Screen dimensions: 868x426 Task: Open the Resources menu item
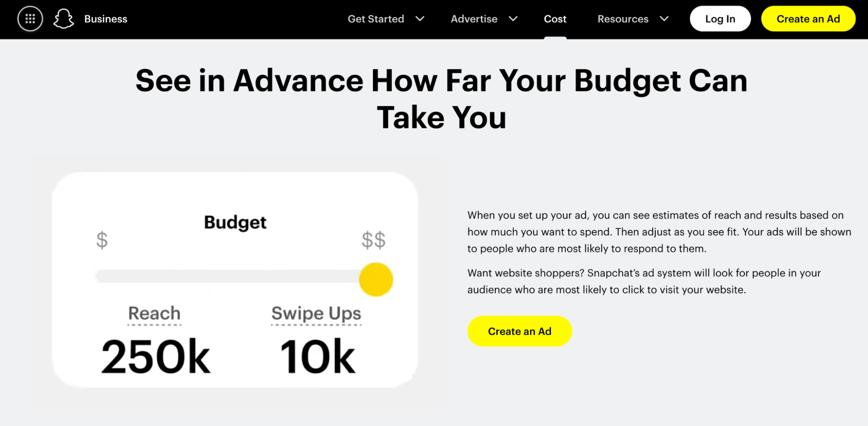click(623, 19)
